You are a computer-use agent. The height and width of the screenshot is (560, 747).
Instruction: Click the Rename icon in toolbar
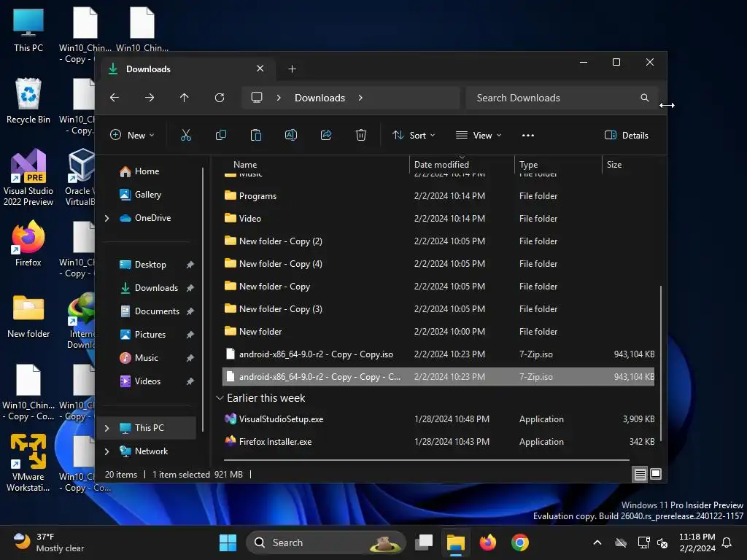point(291,135)
